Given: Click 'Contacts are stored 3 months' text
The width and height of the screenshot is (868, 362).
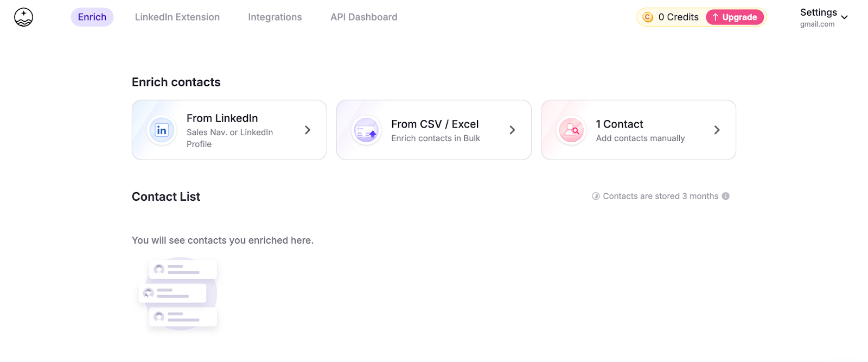Looking at the screenshot, I should [660, 196].
